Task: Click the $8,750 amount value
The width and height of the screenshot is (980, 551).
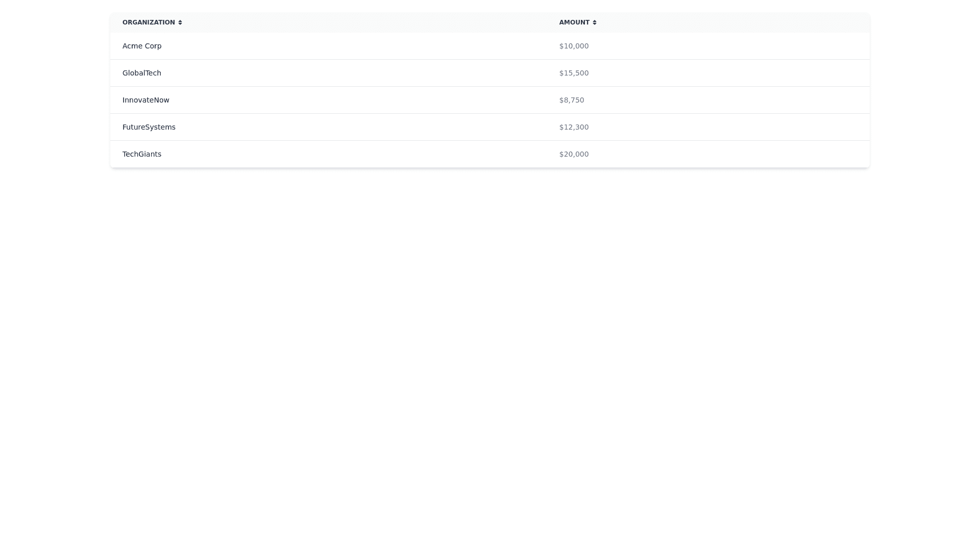Action: pos(572,100)
